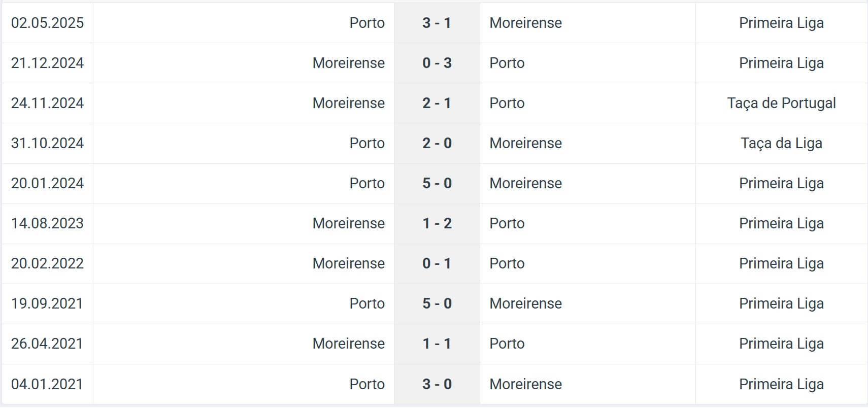Open the 3 - 1 score from 02.05.2025

(437, 23)
